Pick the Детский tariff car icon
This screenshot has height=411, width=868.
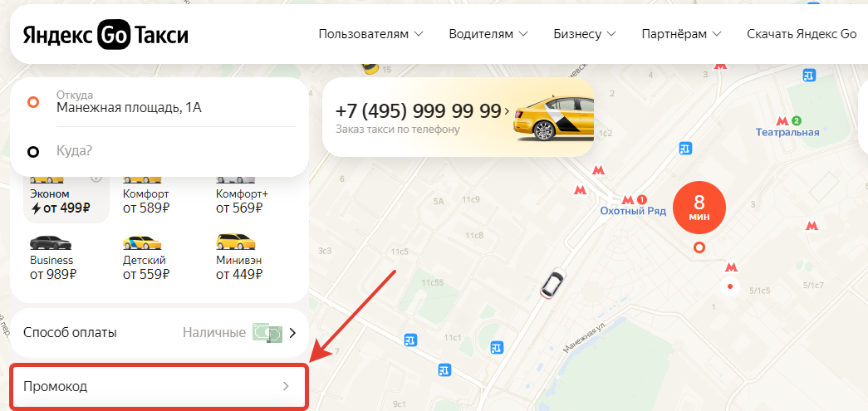point(142,242)
